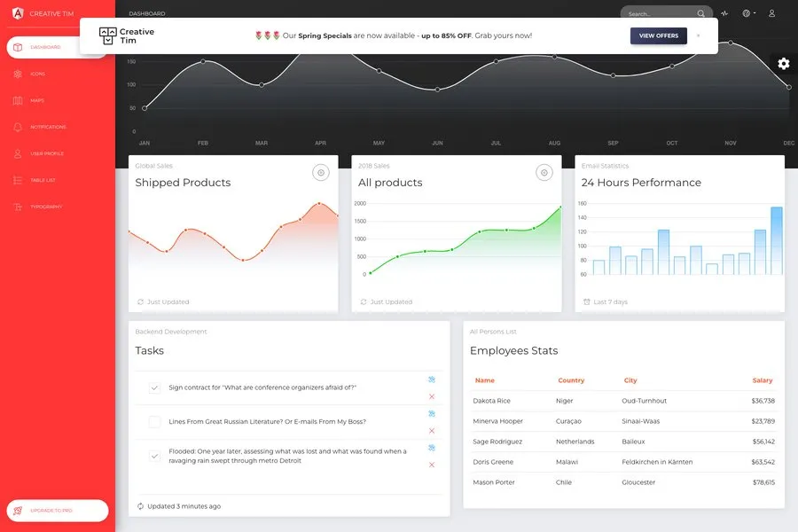Viewport: 798px width, 532px height.
Task: Open the All products settings dropdown
Action: [544, 173]
